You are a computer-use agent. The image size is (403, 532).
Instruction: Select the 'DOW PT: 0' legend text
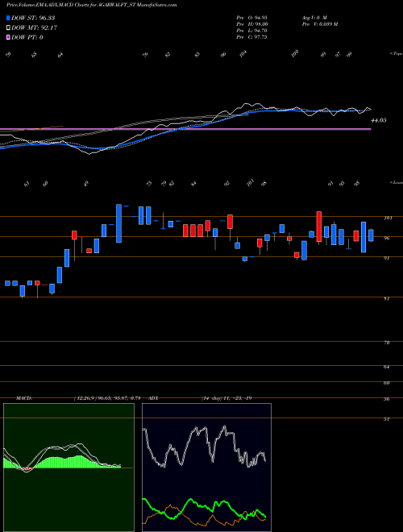coord(27,37)
